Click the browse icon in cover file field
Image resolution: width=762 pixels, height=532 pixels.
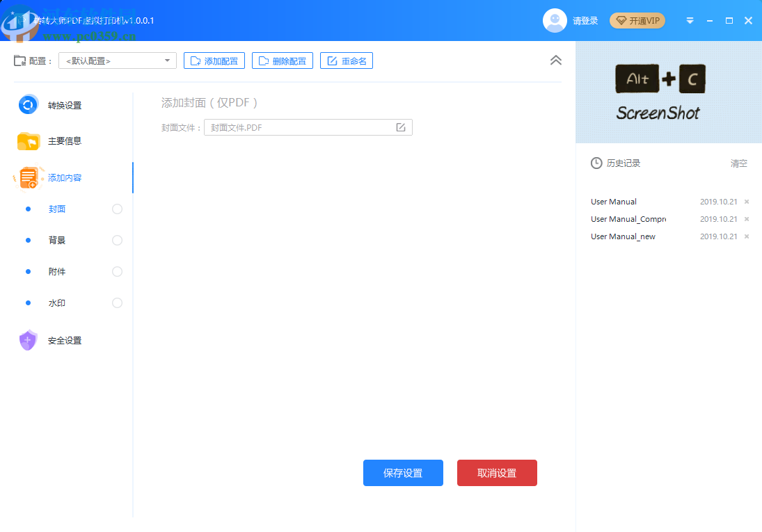[400, 127]
